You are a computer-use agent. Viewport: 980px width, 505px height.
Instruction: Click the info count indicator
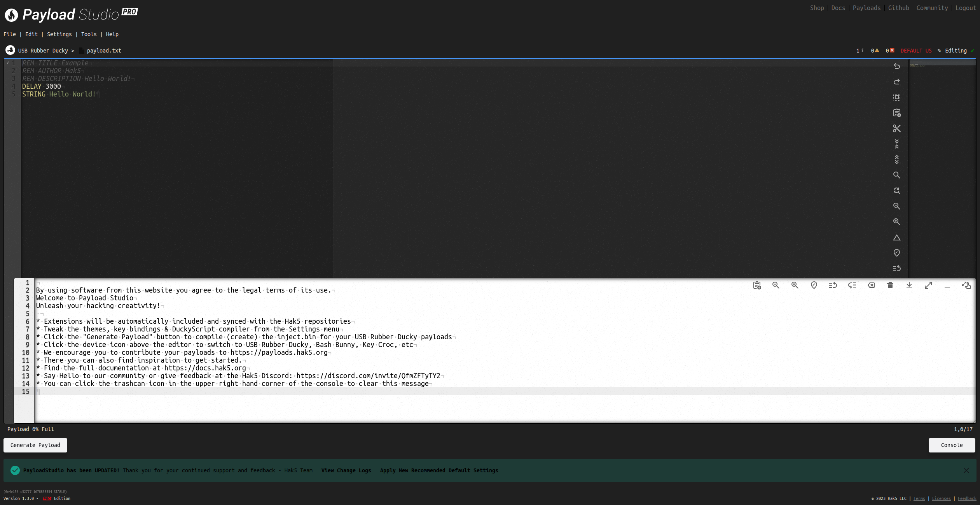tap(860, 51)
